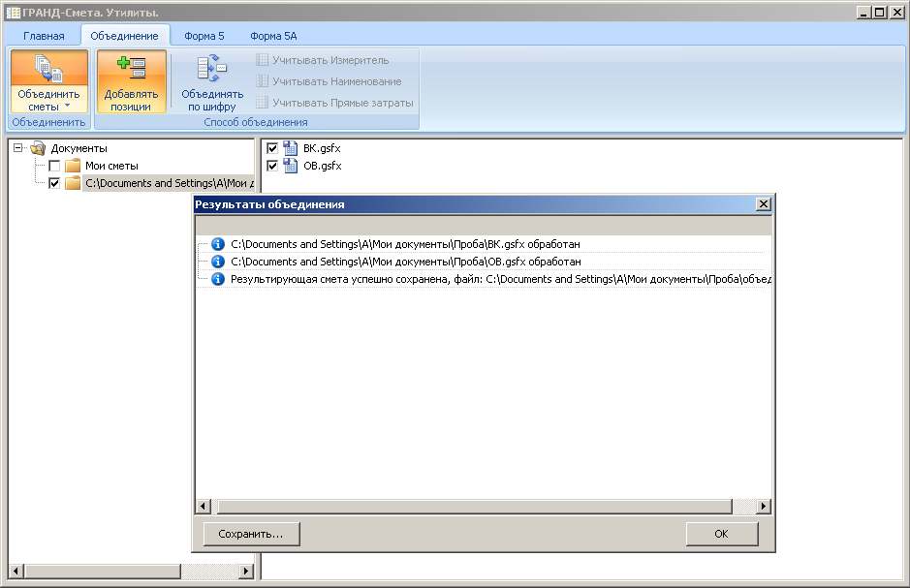The height and width of the screenshot is (588, 910).
Task: Select the C:\Documents and Settings folder icon
Action: (73, 183)
